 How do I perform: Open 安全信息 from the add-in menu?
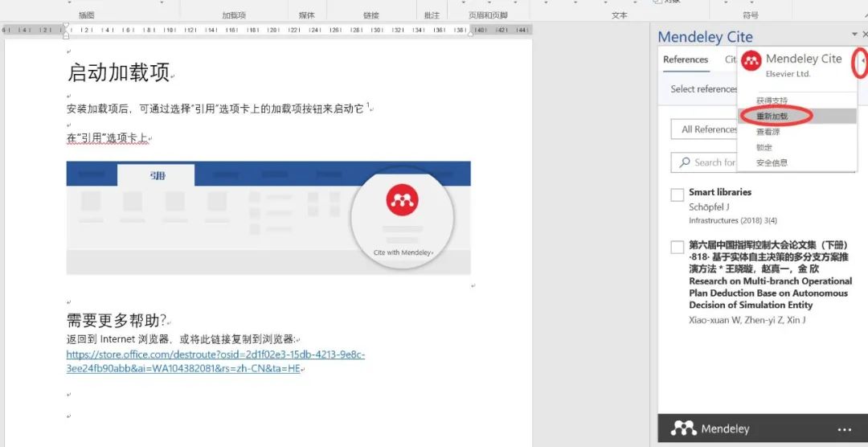[x=772, y=163]
